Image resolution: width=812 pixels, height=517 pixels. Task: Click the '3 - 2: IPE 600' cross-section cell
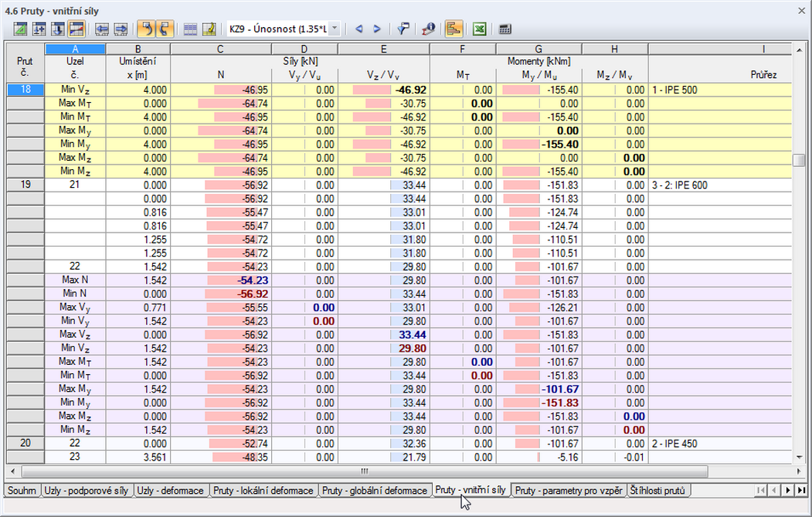pos(720,185)
